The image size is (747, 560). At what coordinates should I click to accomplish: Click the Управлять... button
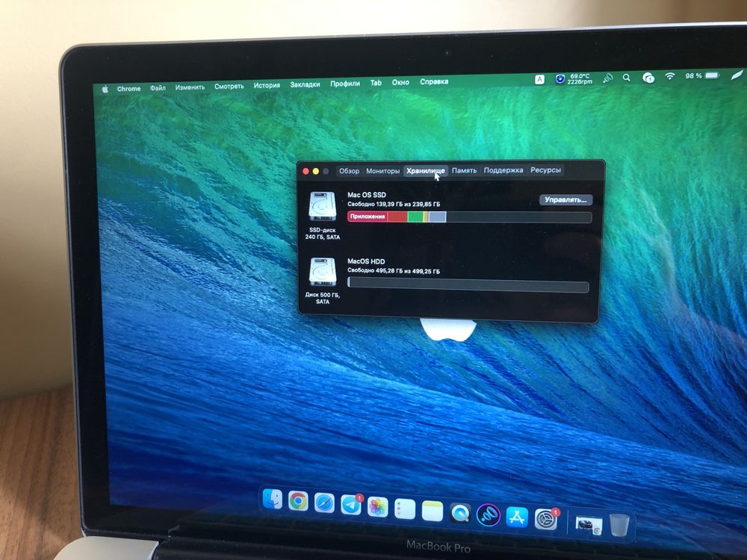click(x=565, y=199)
